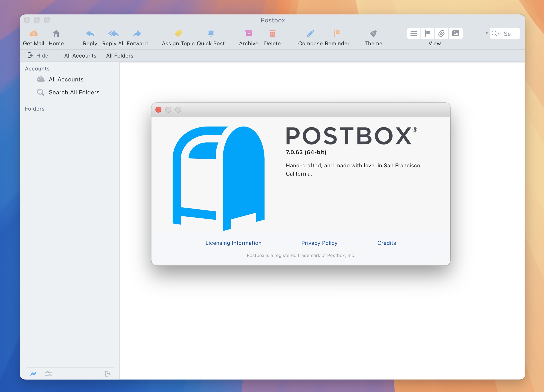Click the Get Mail cloud icon
Viewport: 544px width, 392px height.
coord(34,33)
